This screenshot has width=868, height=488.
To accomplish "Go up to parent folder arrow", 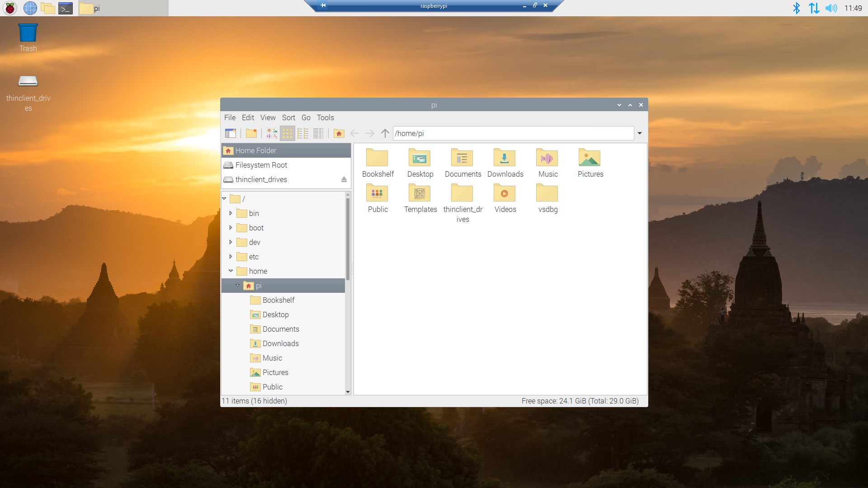I will (385, 133).
